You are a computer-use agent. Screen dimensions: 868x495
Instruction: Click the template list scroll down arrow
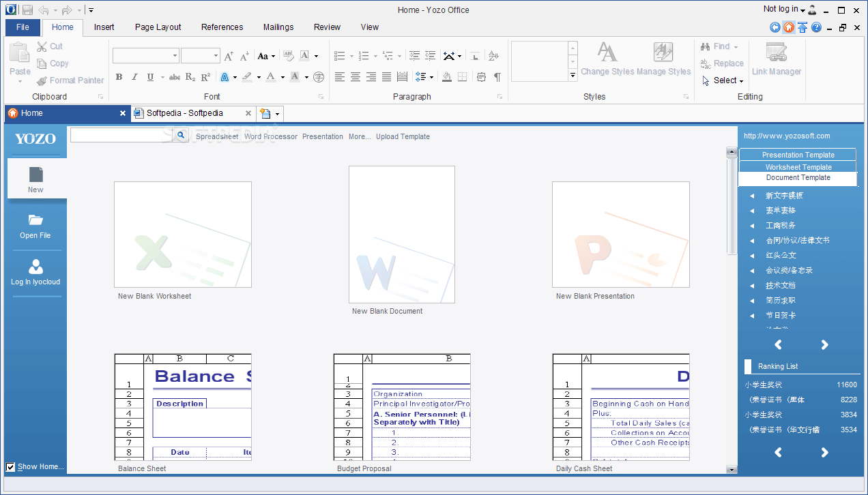pyautogui.click(x=732, y=469)
